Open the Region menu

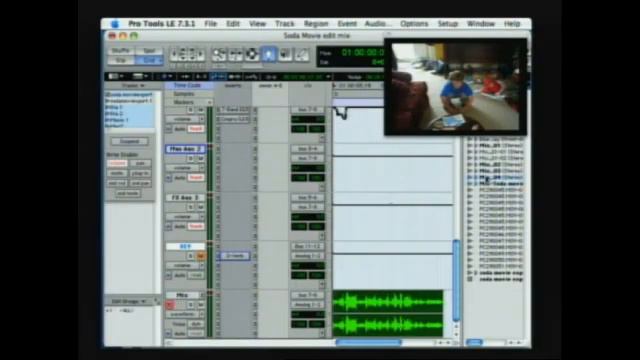[316, 24]
